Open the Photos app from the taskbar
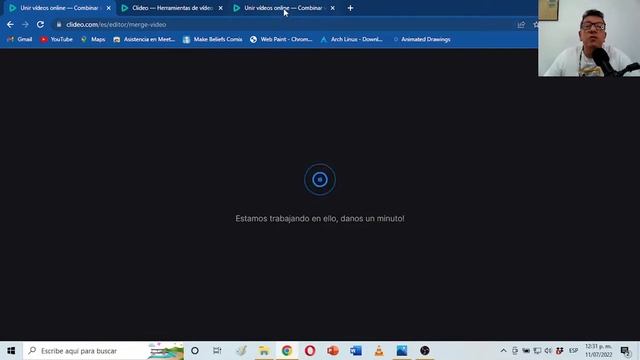 pyautogui.click(x=402, y=351)
